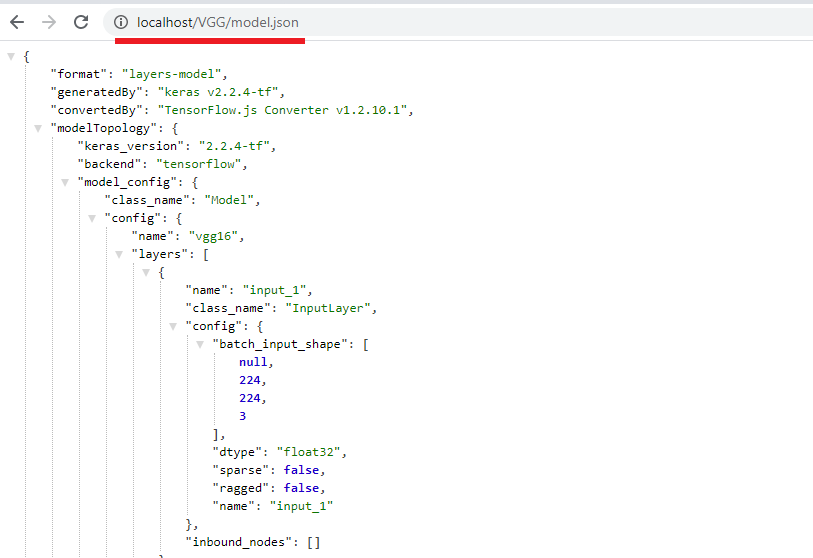Reload the model.json page
This screenshot has width=813, height=558.
[x=81, y=22]
